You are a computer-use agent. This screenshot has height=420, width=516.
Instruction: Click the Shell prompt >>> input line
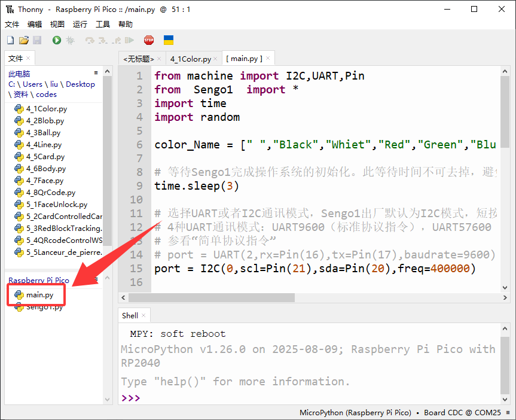[x=309, y=398]
